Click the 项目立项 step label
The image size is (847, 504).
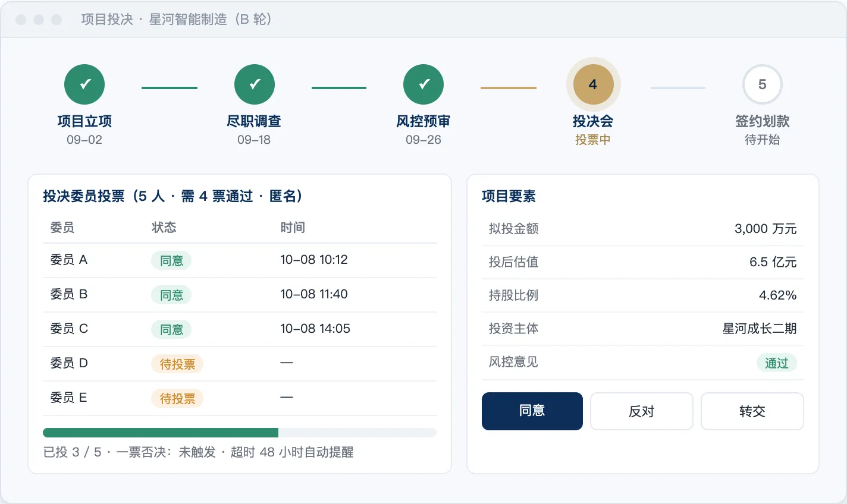click(x=84, y=121)
